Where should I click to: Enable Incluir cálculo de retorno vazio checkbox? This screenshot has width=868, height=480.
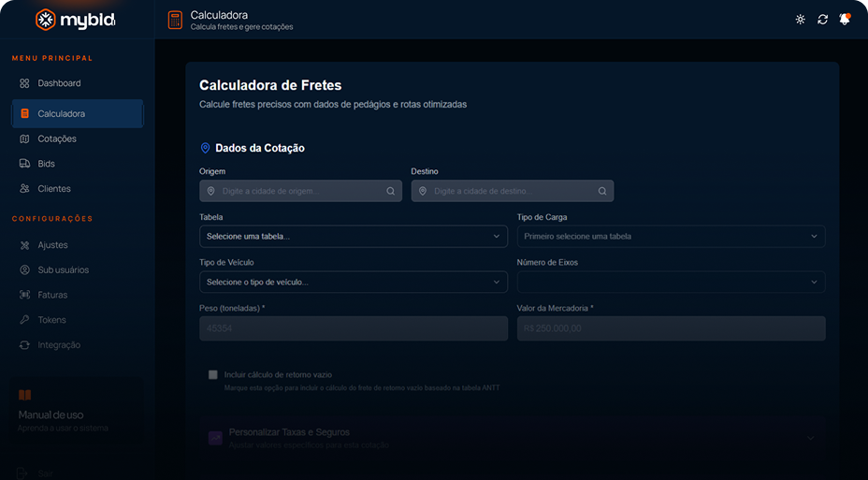[x=213, y=374]
